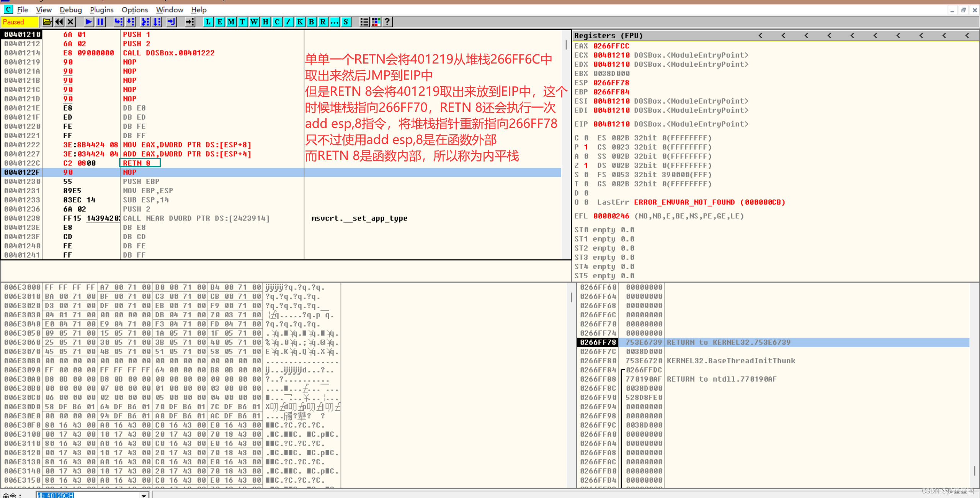Open the Help question mark icon
Screen dimensions: 980x498
(387, 22)
